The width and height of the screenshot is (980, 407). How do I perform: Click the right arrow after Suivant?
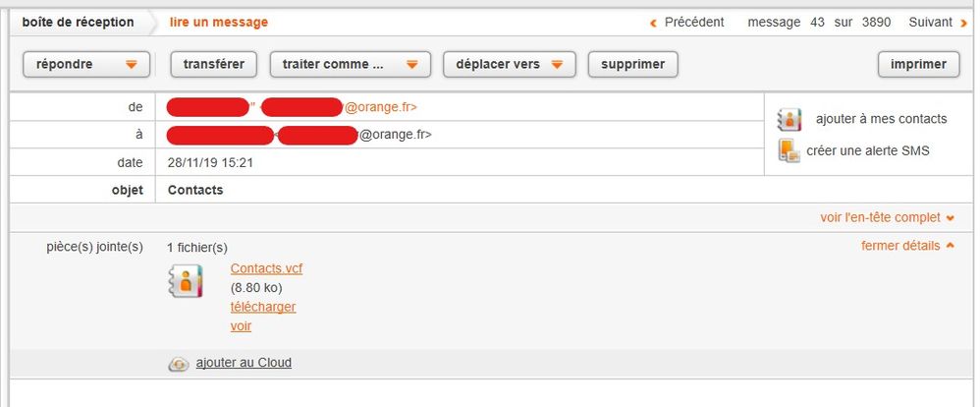[963, 23]
